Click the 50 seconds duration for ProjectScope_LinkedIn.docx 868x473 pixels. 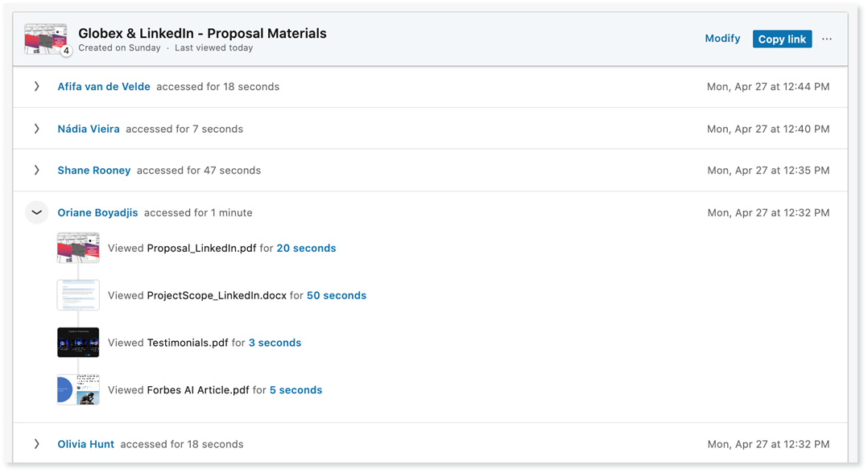(x=337, y=295)
